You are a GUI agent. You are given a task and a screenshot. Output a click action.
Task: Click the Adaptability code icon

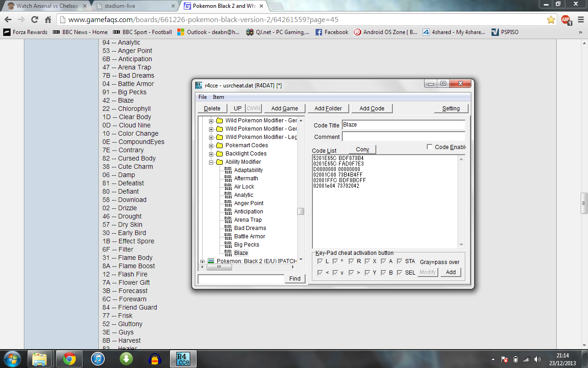[228, 170]
